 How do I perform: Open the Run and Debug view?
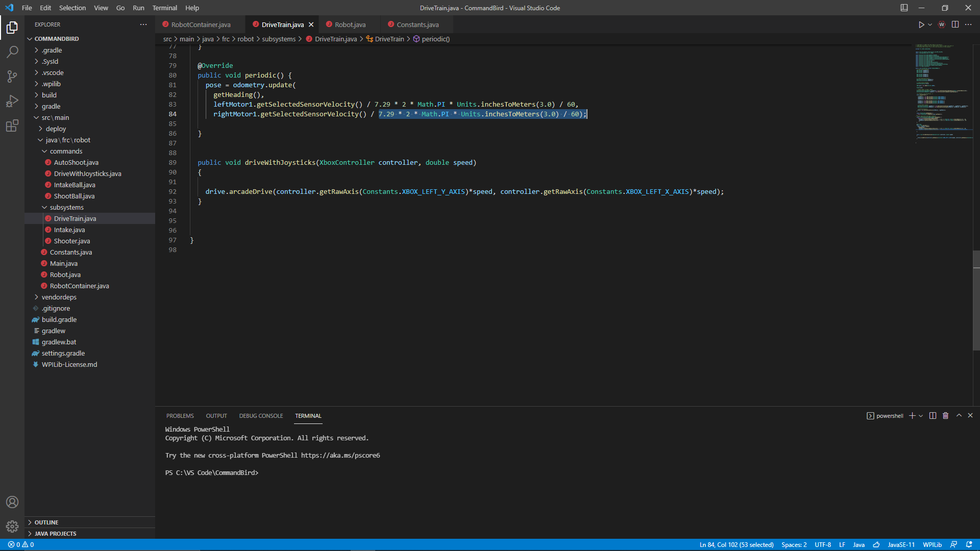[12, 101]
